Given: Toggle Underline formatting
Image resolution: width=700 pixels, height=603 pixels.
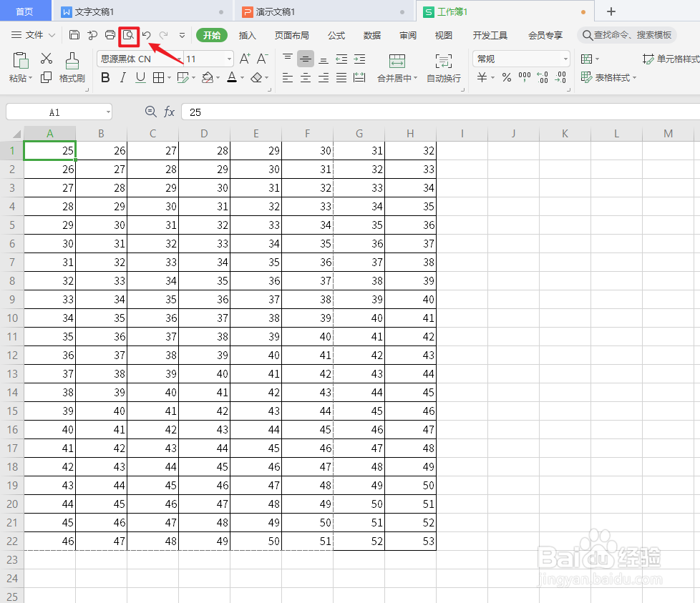Looking at the screenshot, I should pyautogui.click(x=140, y=77).
